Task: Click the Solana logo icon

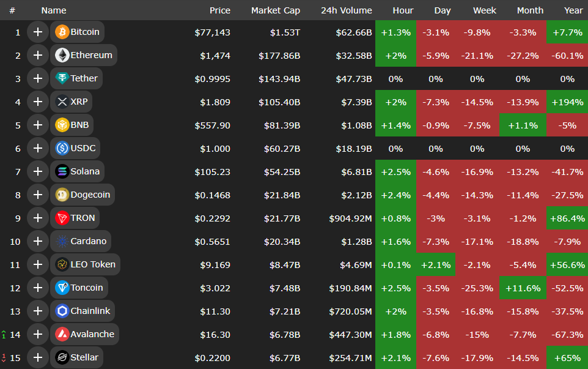Action: (62, 171)
